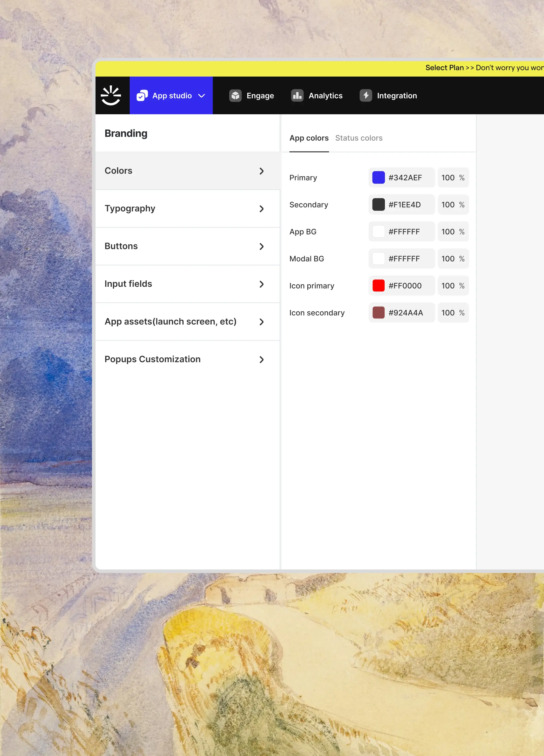This screenshot has width=544, height=756.
Task: Edit the App BG hex value field
Action: (404, 232)
